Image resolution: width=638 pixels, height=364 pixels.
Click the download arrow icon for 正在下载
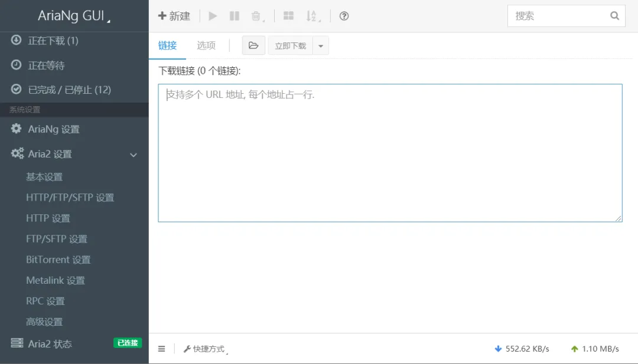[17, 40]
